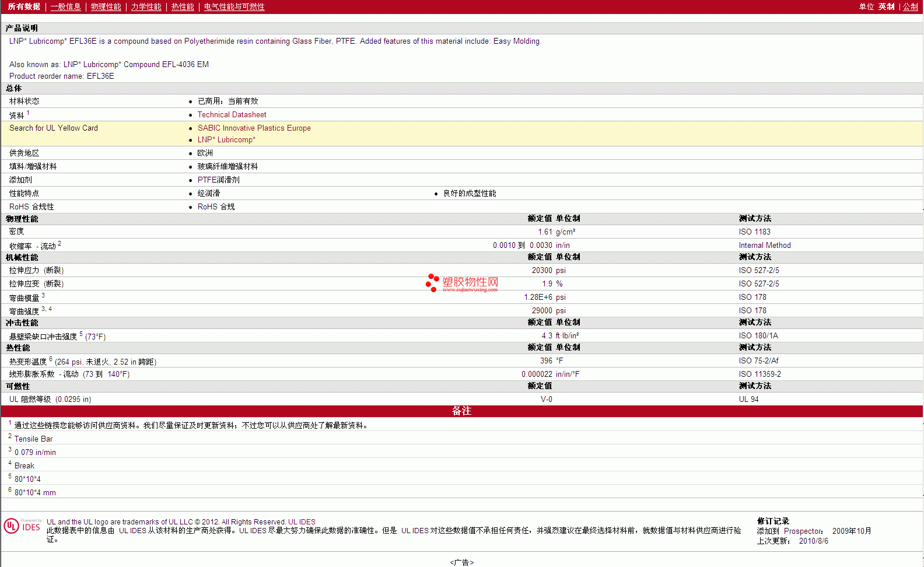Image resolution: width=924 pixels, height=567 pixels.
Task: Click the 总体 section header
Action: point(13,89)
